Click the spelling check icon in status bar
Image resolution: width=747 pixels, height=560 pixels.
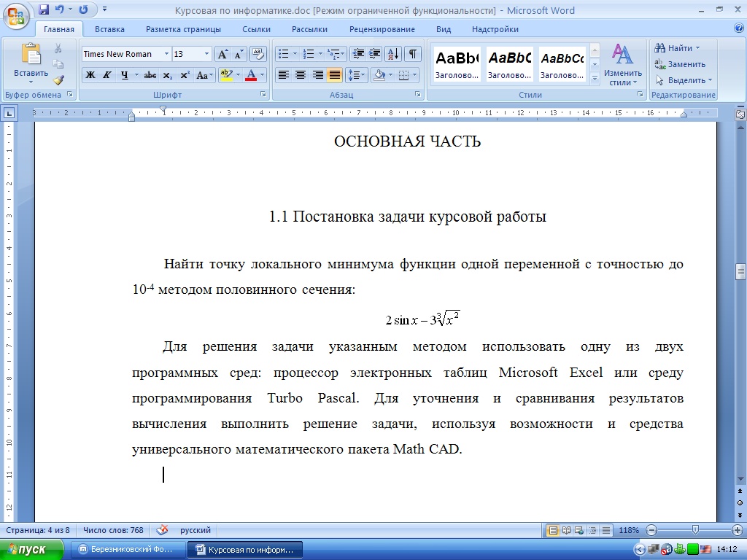(x=162, y=530)
